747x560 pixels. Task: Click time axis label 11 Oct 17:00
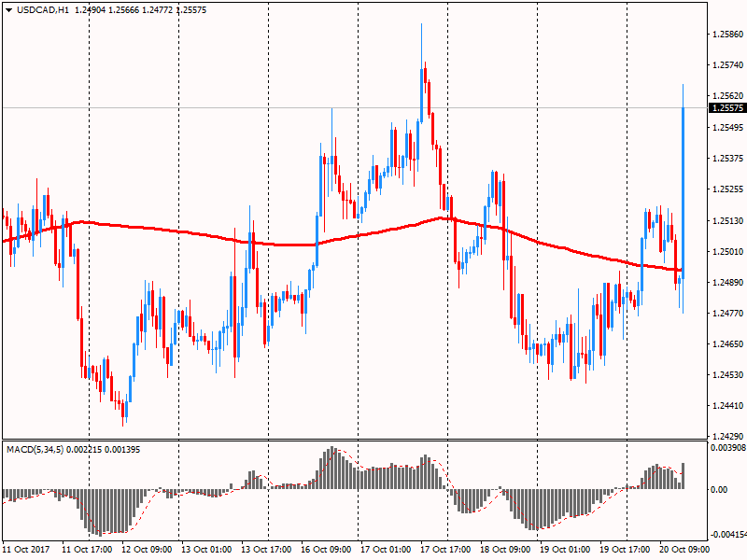pos(87,550)
